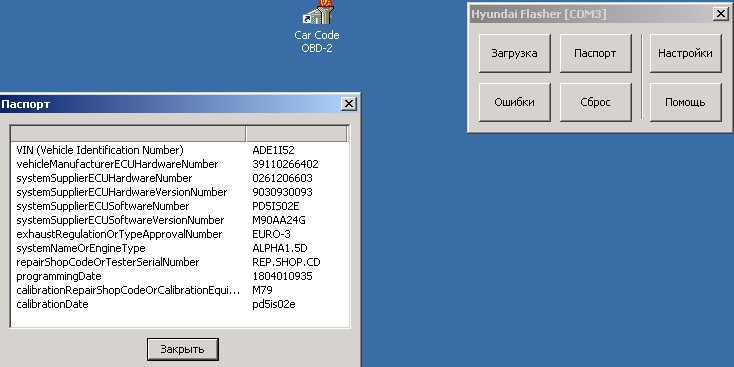Click the value ALPHA1.5D
This screenshot has width=734, height=367.
(x=280, y=249)
